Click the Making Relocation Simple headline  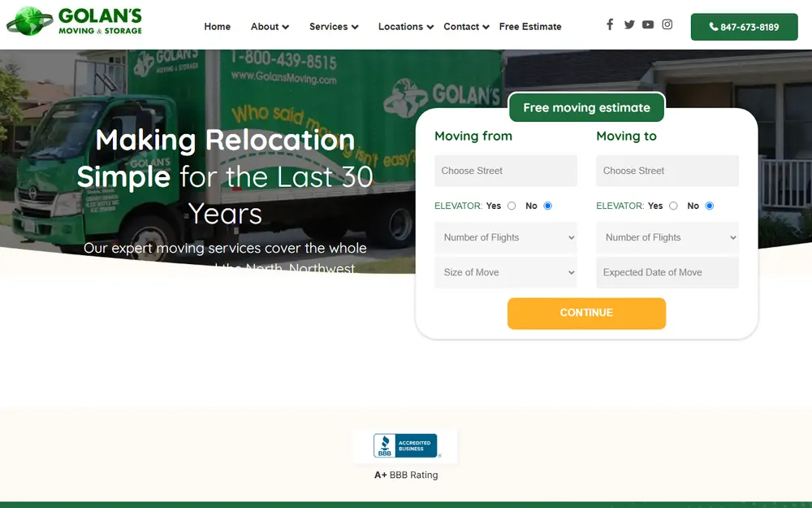pyautogui.click(x=225, y=176)
